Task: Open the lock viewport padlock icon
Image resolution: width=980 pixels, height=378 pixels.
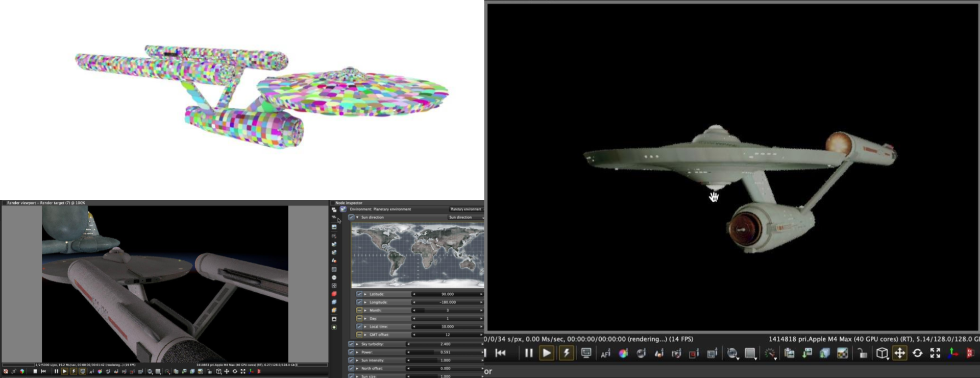Action: [862, 353]
